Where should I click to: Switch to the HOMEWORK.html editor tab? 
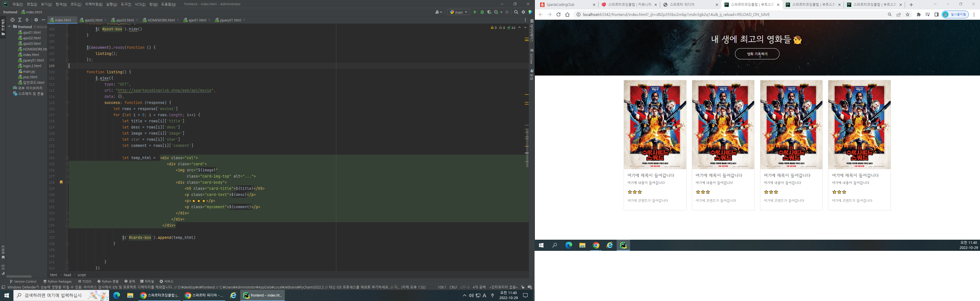[161, 20]
